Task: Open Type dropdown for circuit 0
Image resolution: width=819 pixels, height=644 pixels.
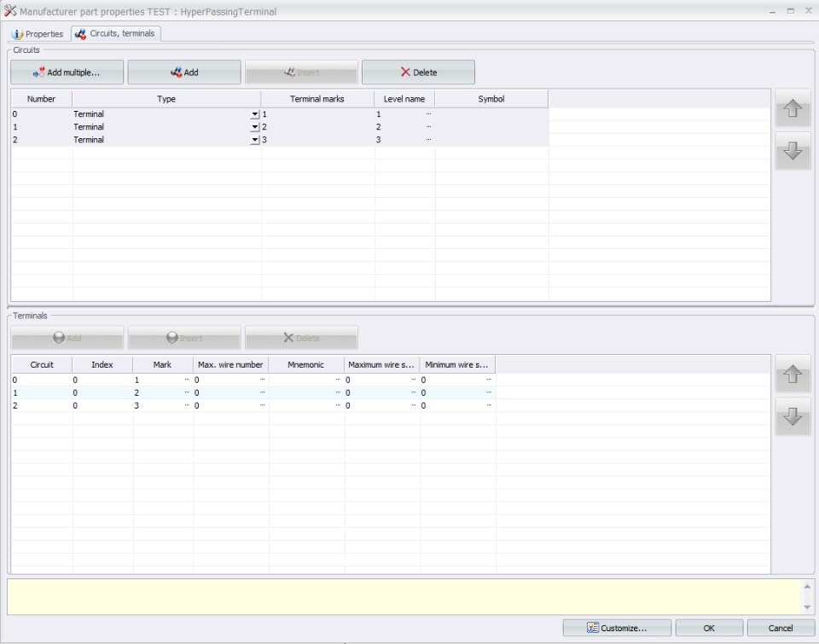Action: click(x=254, y=113)
